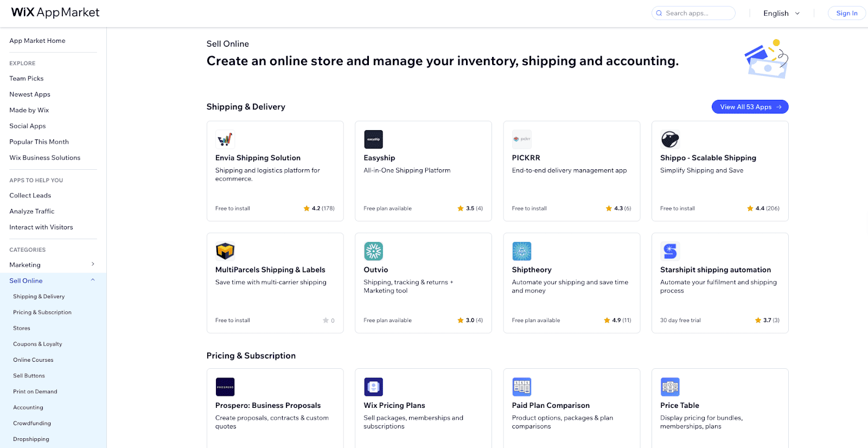The height and width of the screenshot is (448, 868).
Task: Click the Shippo app icon
Action: click(670, 139)
